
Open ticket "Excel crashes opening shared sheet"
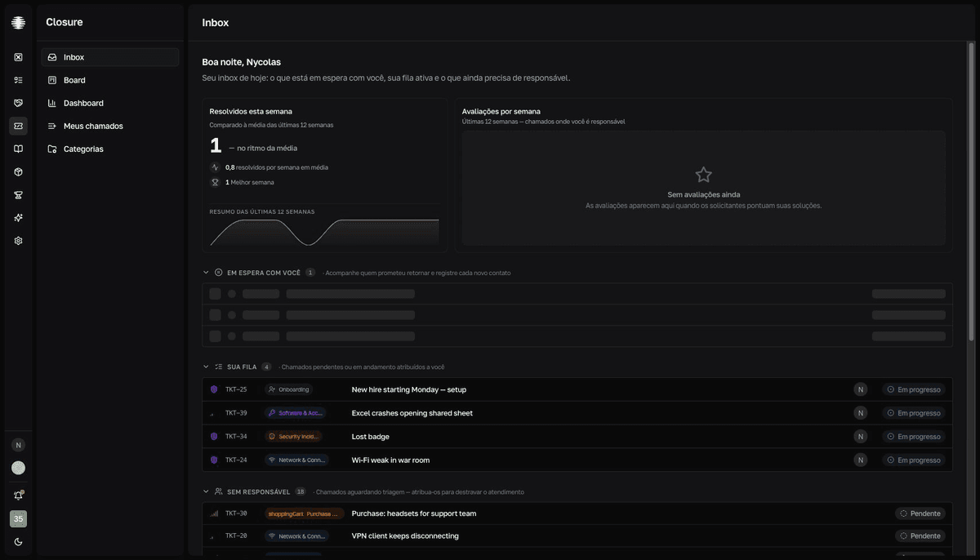coord(412,413)
